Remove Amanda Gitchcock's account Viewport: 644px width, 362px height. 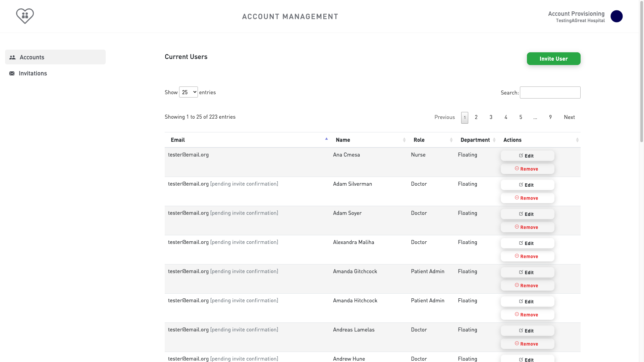(x=527, y=286)
